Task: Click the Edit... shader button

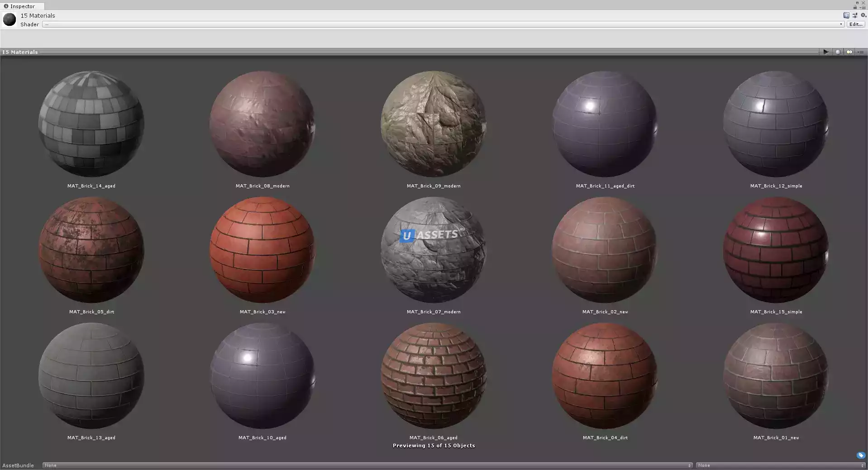Action: click(x=856, y=24)
